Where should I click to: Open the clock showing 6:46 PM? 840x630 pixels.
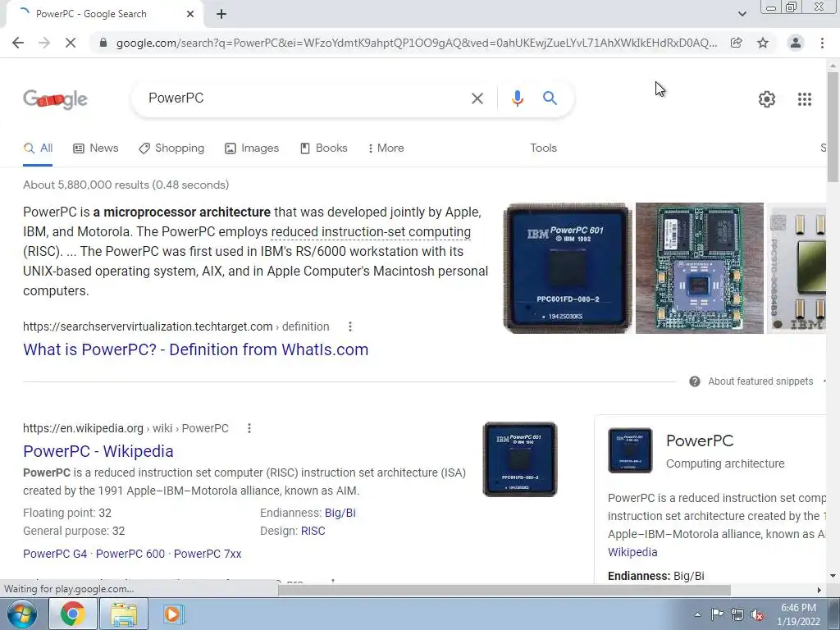click(x=798, y=614)
